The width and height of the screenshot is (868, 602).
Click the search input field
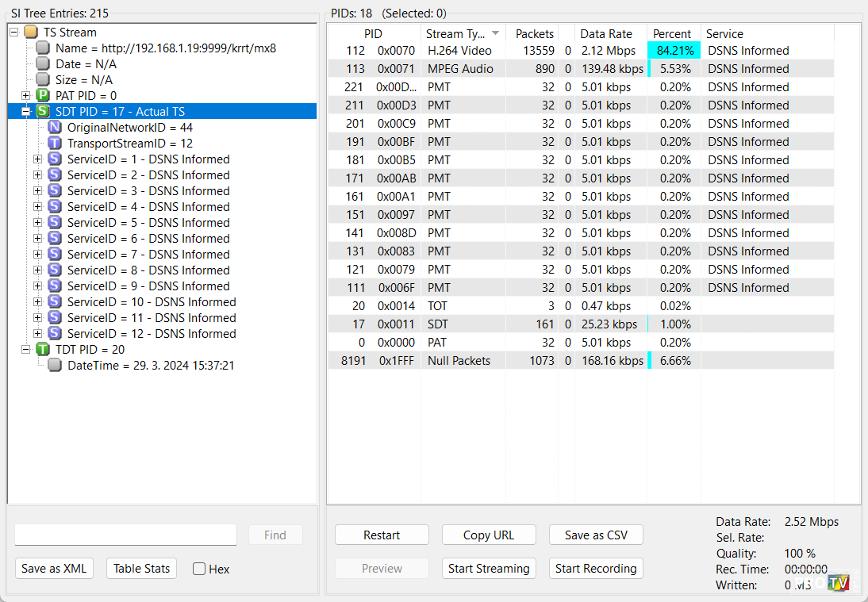[x=125, y=535]
